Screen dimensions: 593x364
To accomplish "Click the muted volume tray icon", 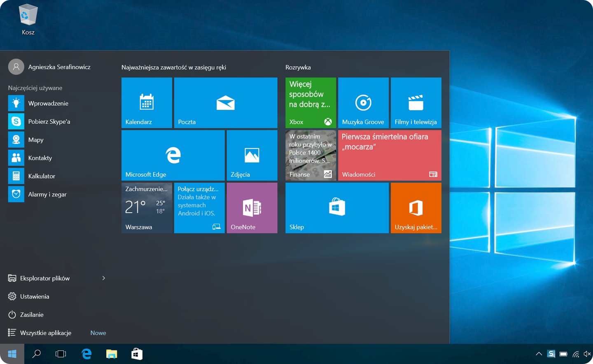I will coord(587,354).
